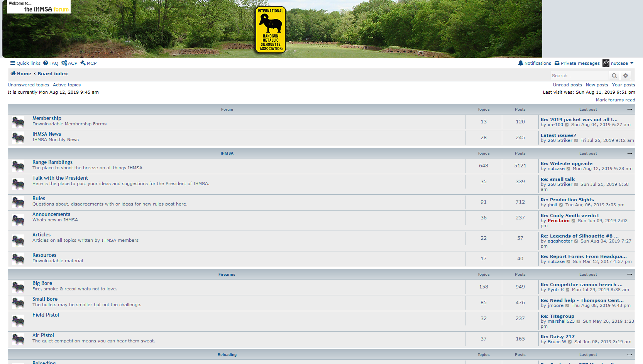Open Notifications bell dropdown
Screen dimensions: 643x364
coord(535,63)
